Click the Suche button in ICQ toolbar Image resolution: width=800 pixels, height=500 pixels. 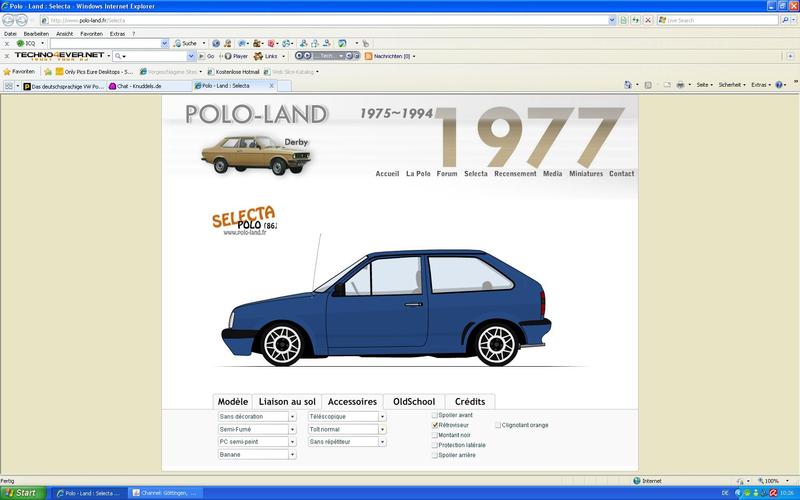(x=186, y=43)
